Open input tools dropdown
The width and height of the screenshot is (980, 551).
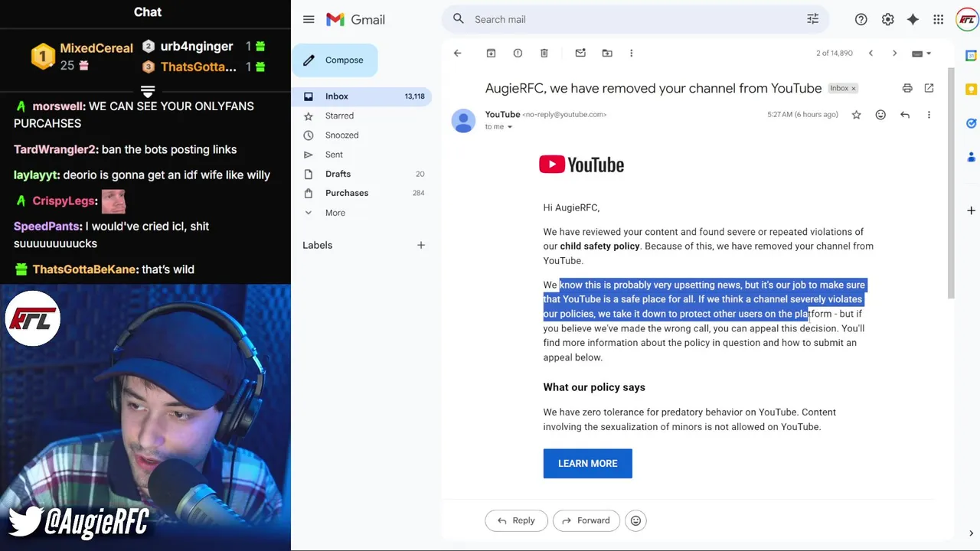pos(921,54)
